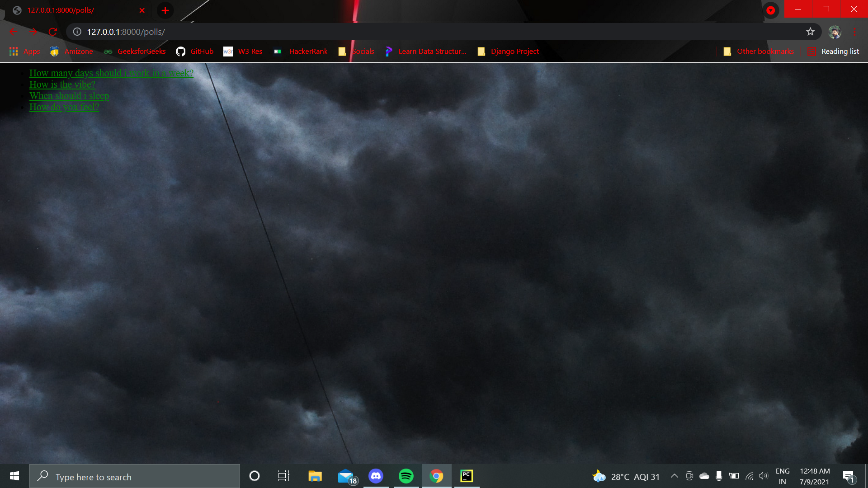This screenshot has width=868, height=488.
Task: Open the Spotify taskbar icon
Action: tap(406, 476)
